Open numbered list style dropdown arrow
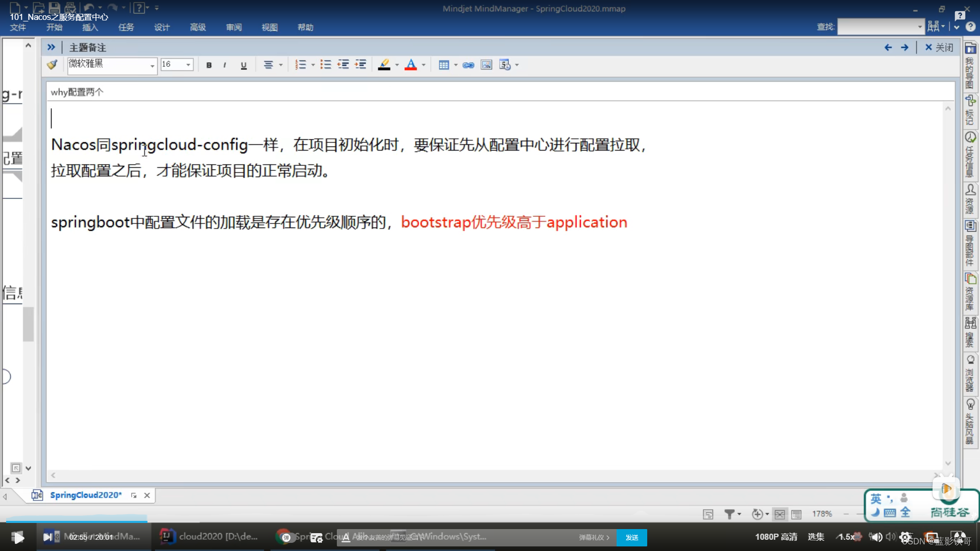Image resolution: width=980 pixels, height=551 pixels. (313, 65)
